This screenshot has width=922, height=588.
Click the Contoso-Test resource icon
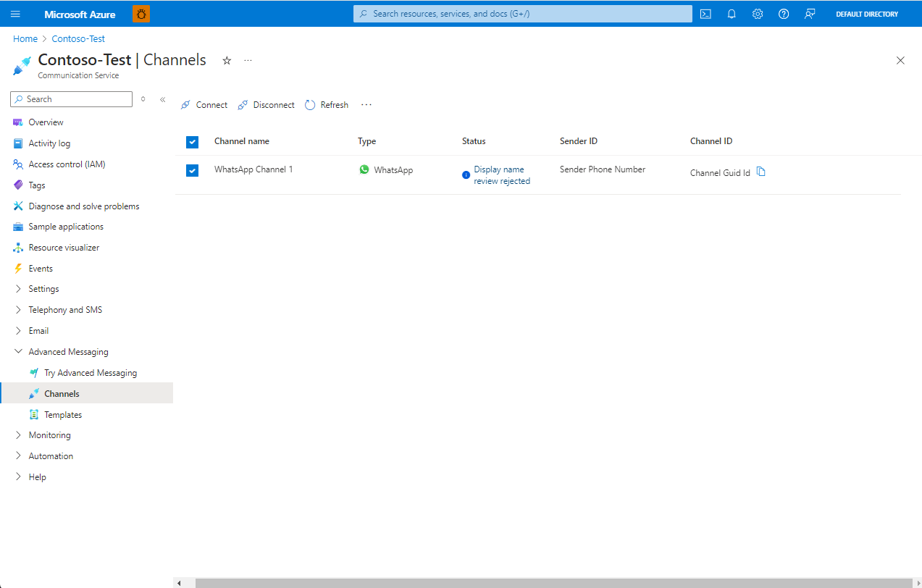[22, 67]
